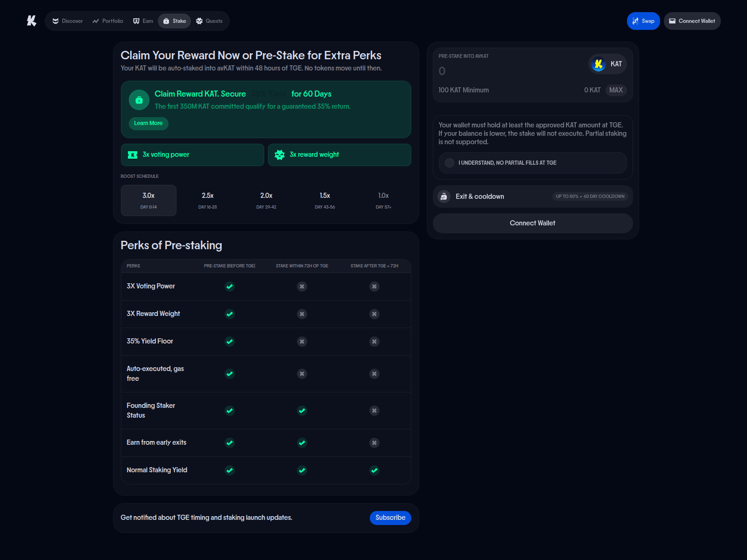Tick the 'I understand, no partial fills' checkbox
This screenshot has width=747, height=560.
coord(450,163)
